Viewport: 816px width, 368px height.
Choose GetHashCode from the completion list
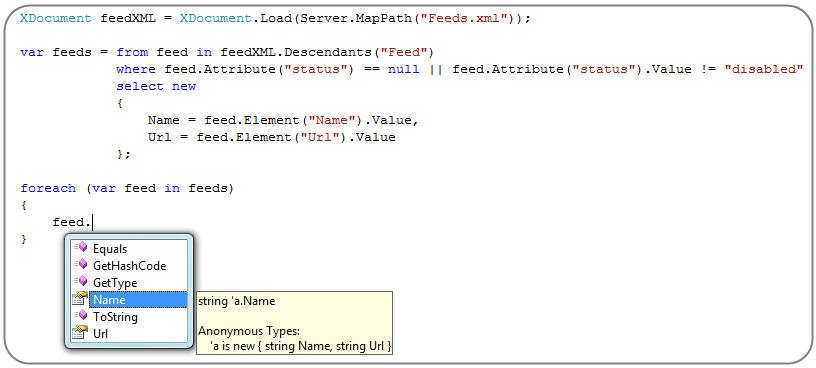[129, 265]
